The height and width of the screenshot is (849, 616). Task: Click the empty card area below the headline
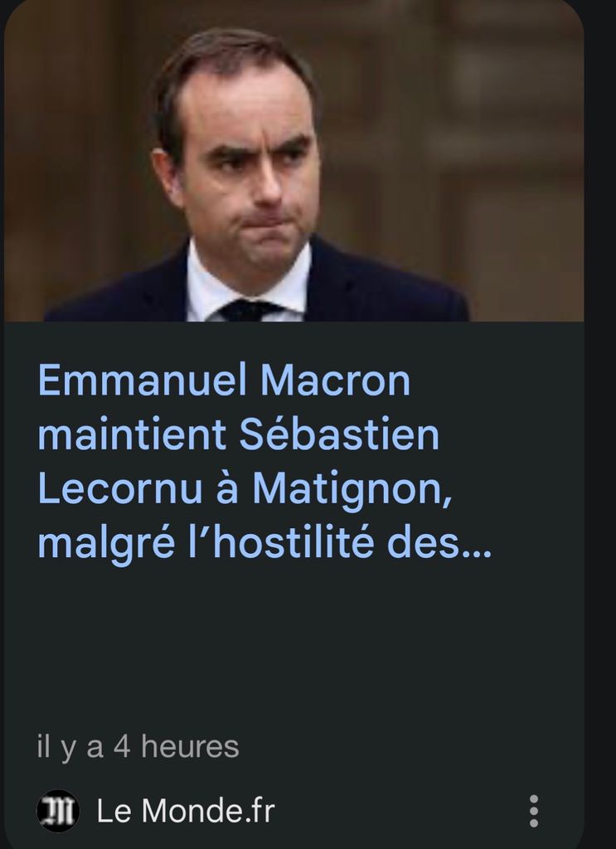coord(293,644)
